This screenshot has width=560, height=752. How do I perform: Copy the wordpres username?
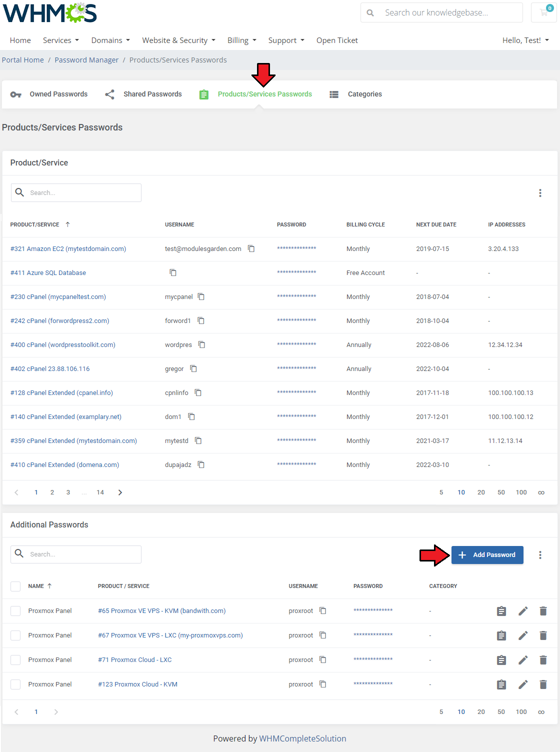coord(202,344)
